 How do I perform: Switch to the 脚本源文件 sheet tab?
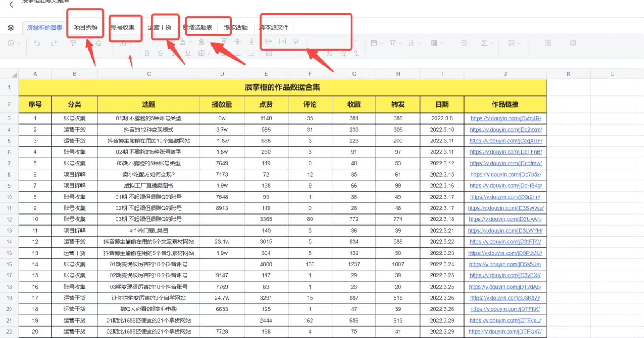(x=274, y=27)
